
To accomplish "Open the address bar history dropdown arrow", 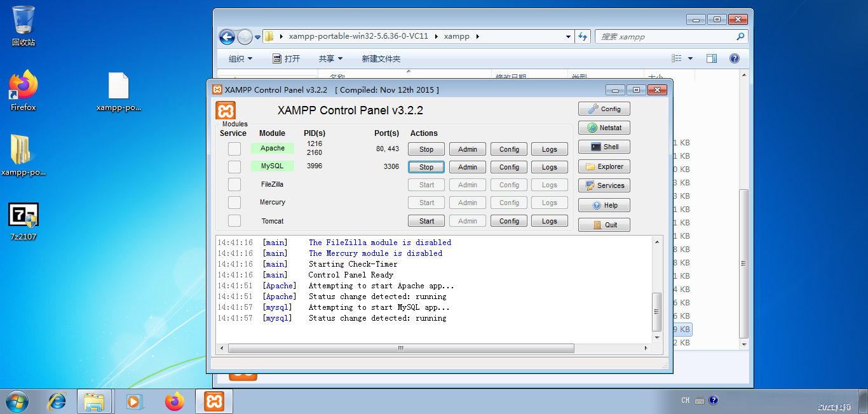I will [568, 37].
